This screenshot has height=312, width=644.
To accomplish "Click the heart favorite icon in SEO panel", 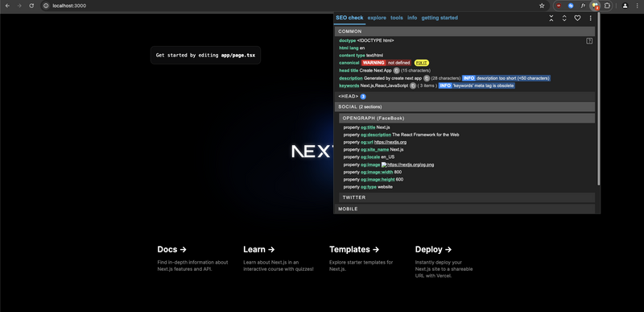I will 577,18.
